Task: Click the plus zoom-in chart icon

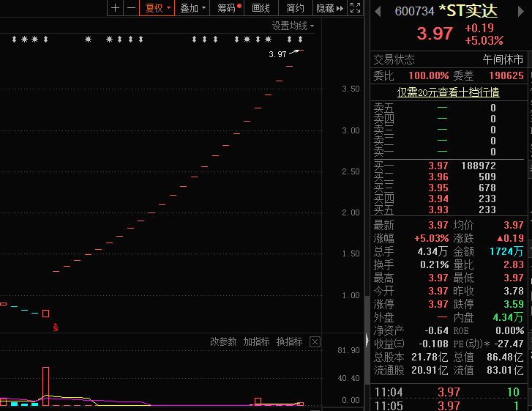Action: 115,8
